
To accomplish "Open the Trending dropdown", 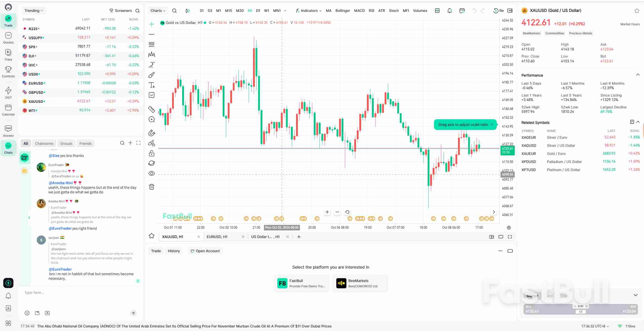I will tap(34, 11).
